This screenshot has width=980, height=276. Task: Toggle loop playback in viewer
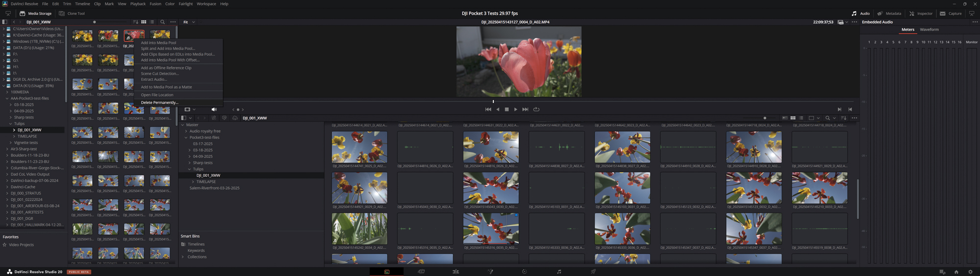tap(536, 109)
